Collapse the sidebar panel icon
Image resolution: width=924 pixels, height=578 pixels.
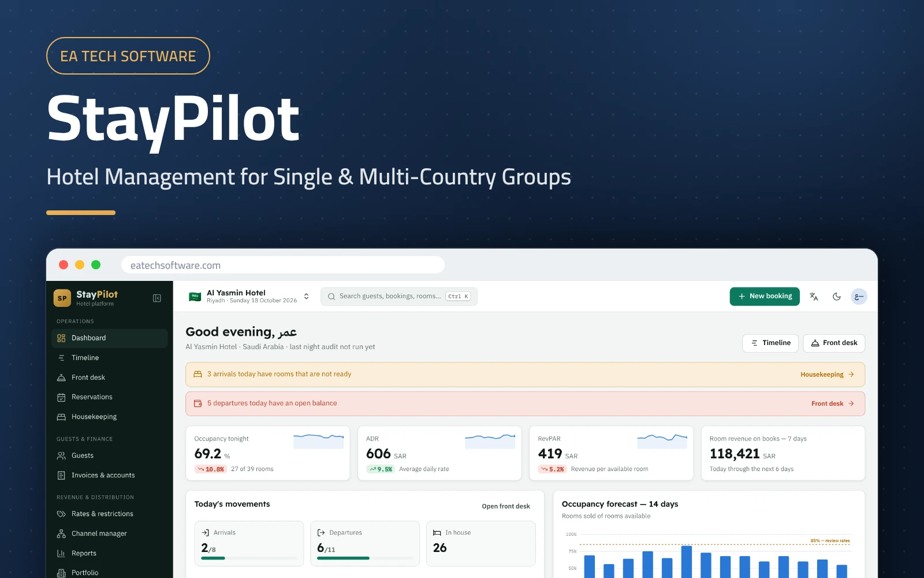157,298
